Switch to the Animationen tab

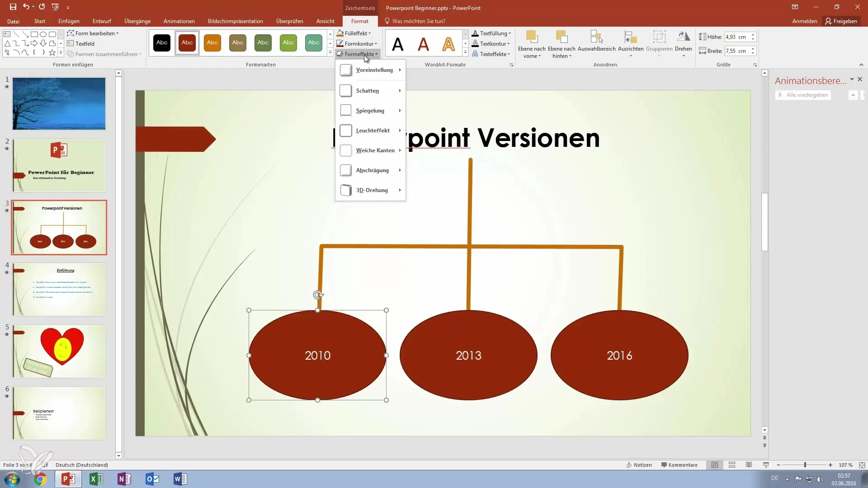coord(179,21)
